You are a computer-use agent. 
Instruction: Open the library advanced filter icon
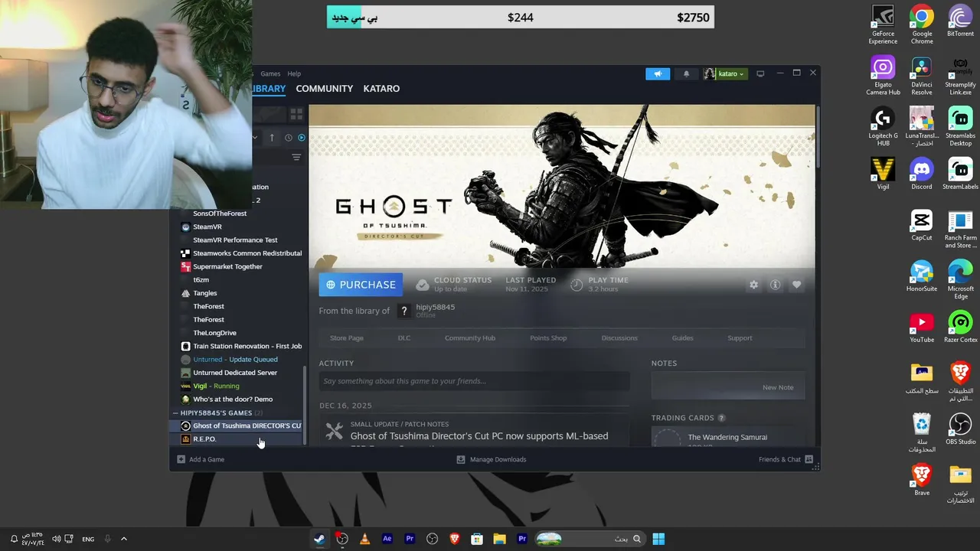[296, 157]
